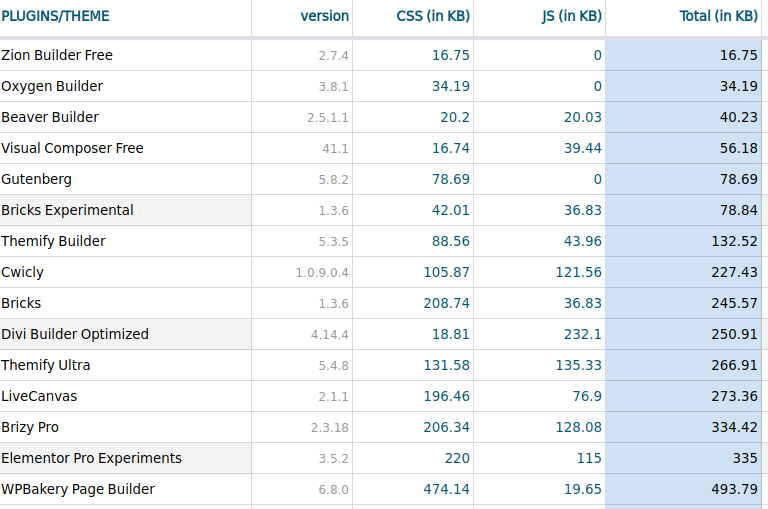
Task: Click JS value 39.44 for Visual Composer
Action: (582, 148)
